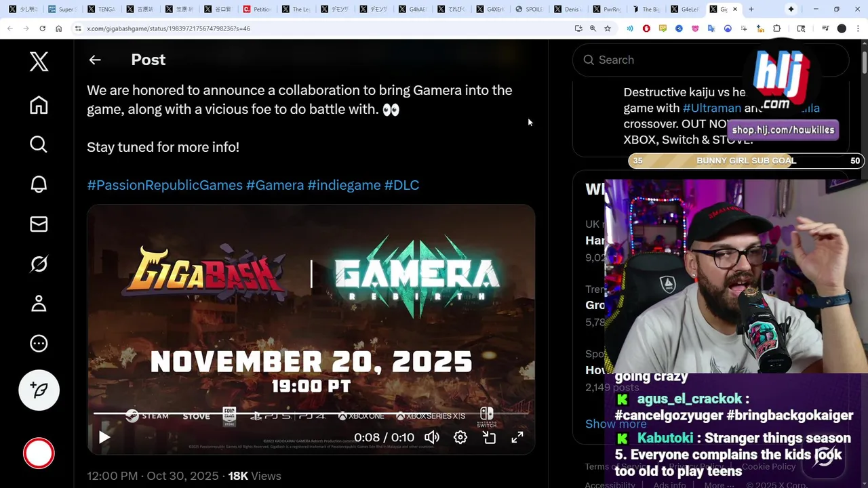This screenshot has height=488, width=868.
Task: Play the GigaBash Gamera video
Action: coord(104,437)
